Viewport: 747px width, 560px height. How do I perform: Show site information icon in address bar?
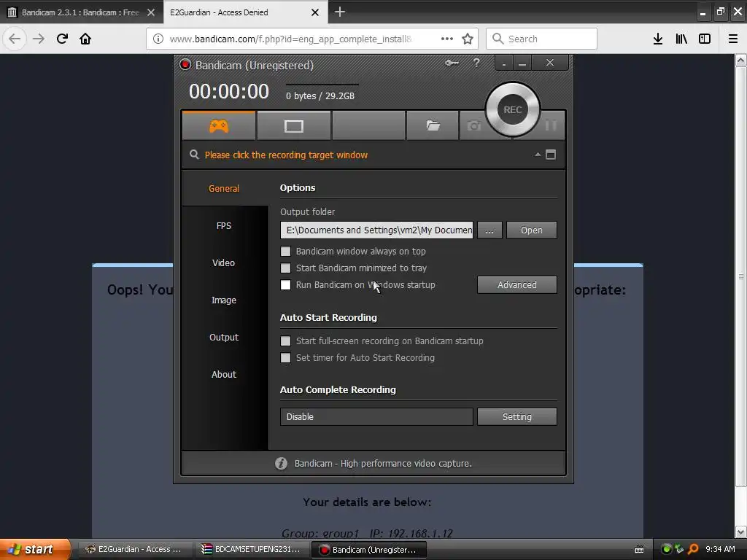[x=158, y=39]
